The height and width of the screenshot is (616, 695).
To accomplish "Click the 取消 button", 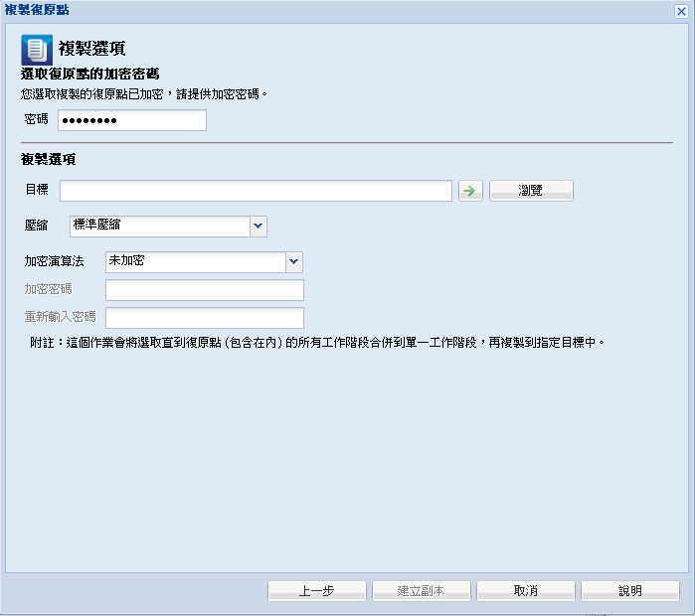I will (526, 591).
